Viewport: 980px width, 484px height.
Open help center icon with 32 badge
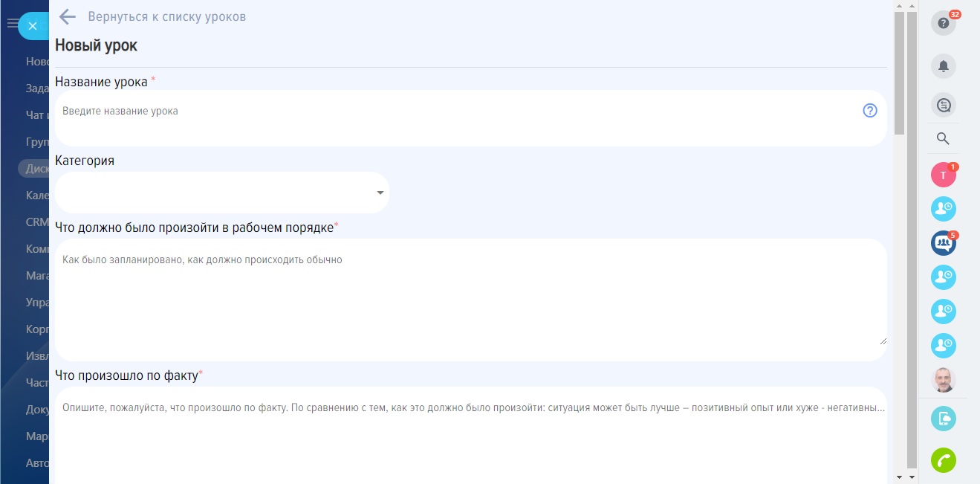click(x=944, y=23)
